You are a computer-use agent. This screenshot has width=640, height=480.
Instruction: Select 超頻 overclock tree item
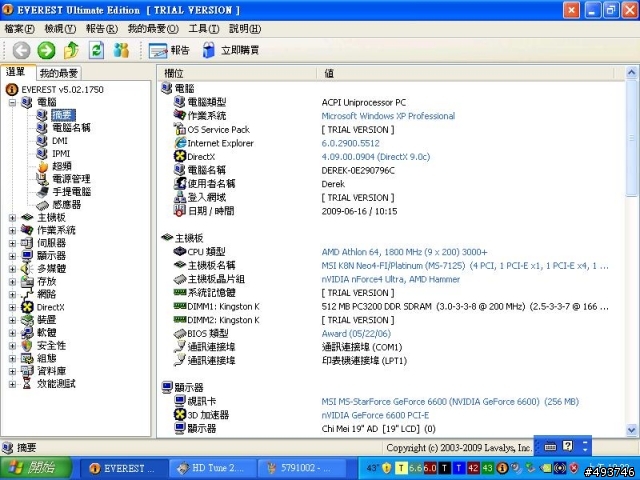click(62, 166)
